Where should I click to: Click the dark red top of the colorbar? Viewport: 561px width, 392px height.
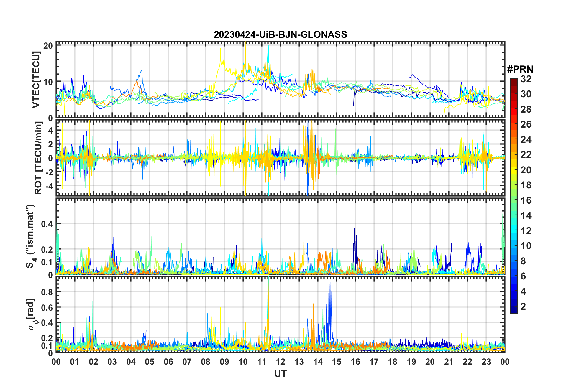pos(514,80)
